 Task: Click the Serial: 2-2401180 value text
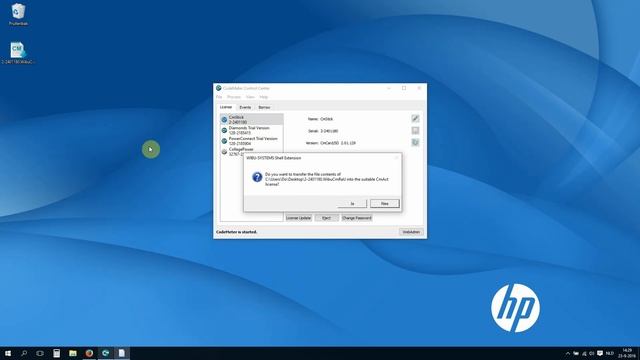point(329,131)
